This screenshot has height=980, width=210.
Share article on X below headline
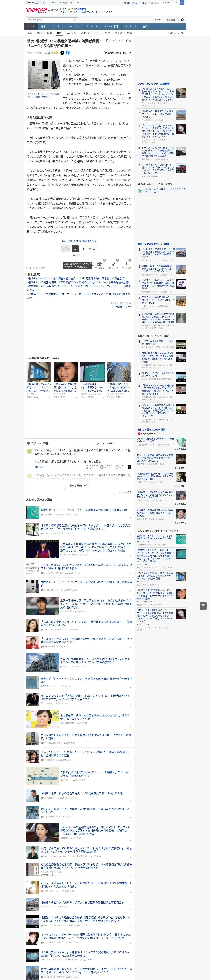tap(62, 53)
